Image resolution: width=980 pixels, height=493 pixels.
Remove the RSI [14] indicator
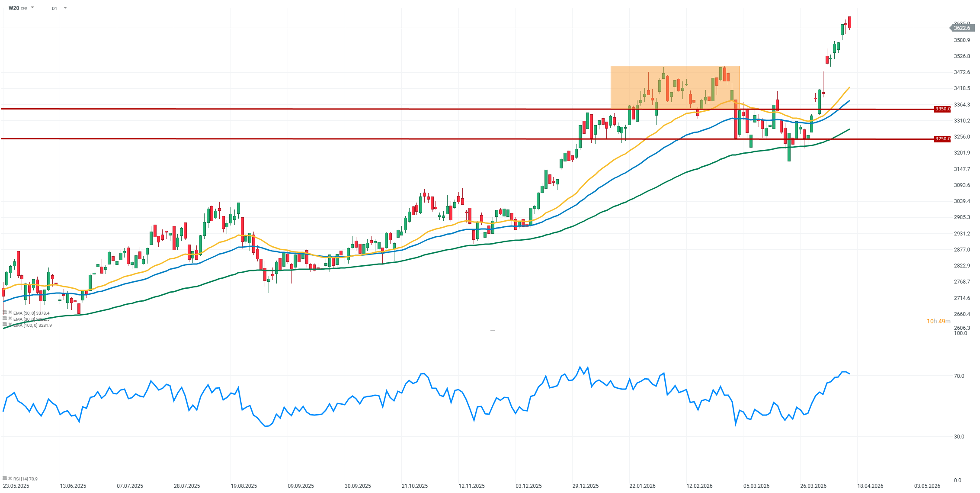10,478
